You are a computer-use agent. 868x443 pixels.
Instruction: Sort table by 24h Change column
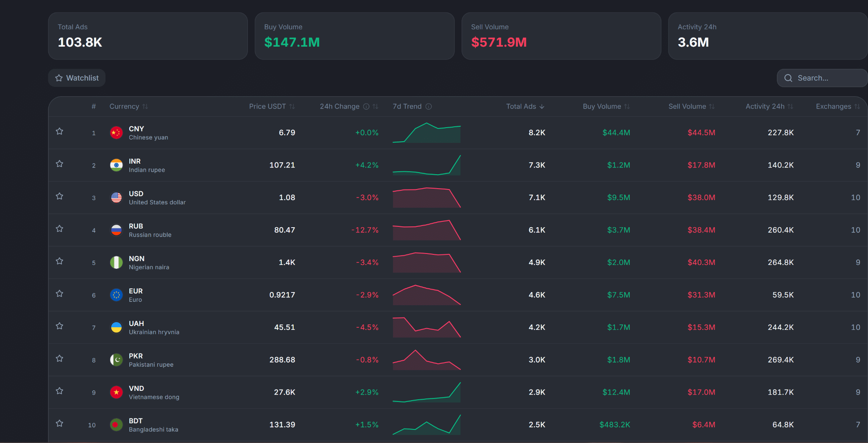pyautogui.click(x=349, y=106)
